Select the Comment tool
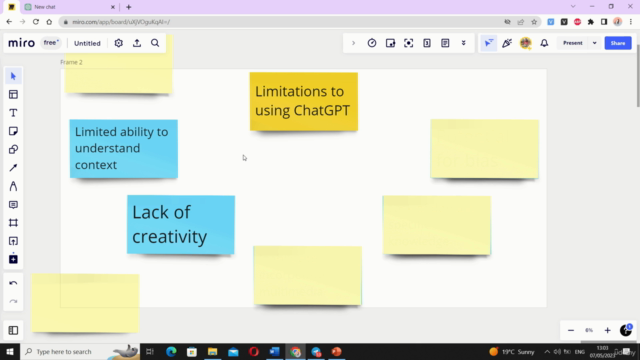Image resolution: width=640 pixels, height=360 pixels. [x=13, y=204]
